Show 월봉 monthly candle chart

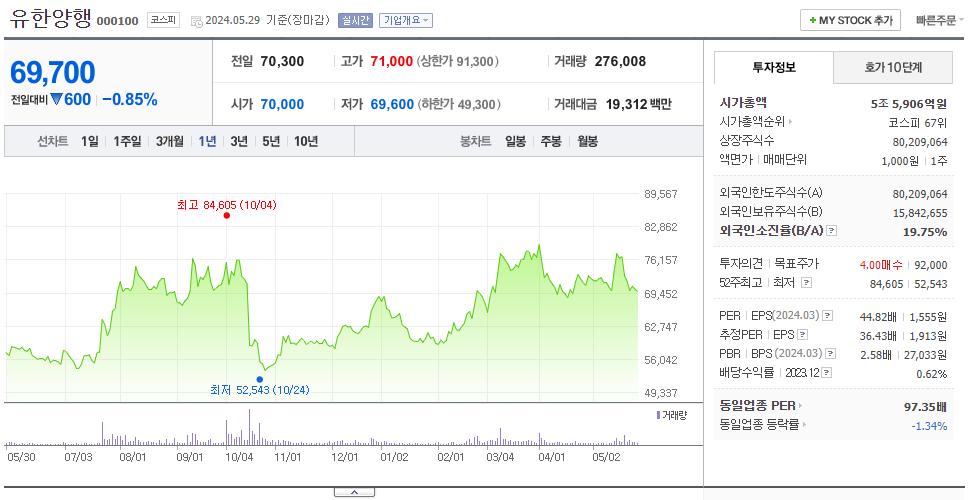tap(587, 141)
